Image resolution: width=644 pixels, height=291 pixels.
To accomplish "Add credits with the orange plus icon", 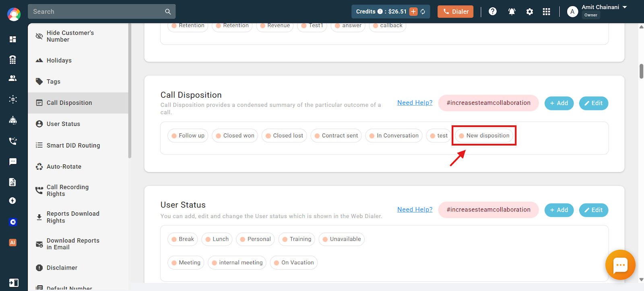I will [413, 12].
